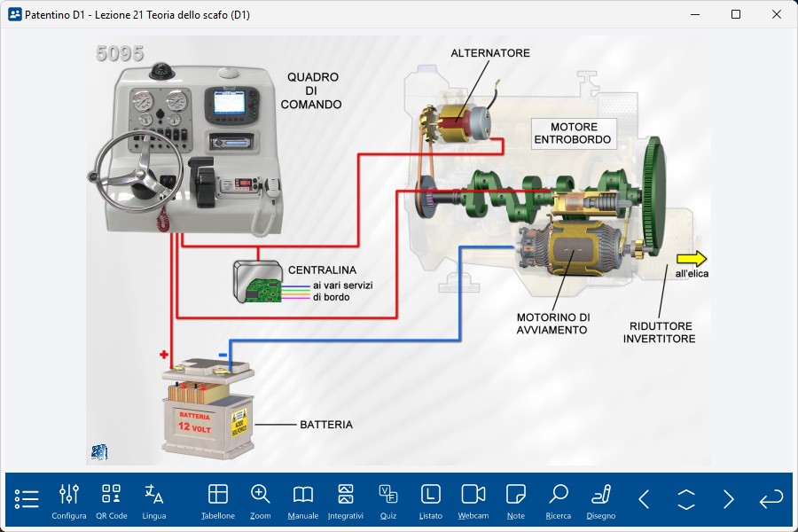Activate the Zoom tool
Viewport: 798px width, 532px height.
pyautogui.click(x=261, y=499)
